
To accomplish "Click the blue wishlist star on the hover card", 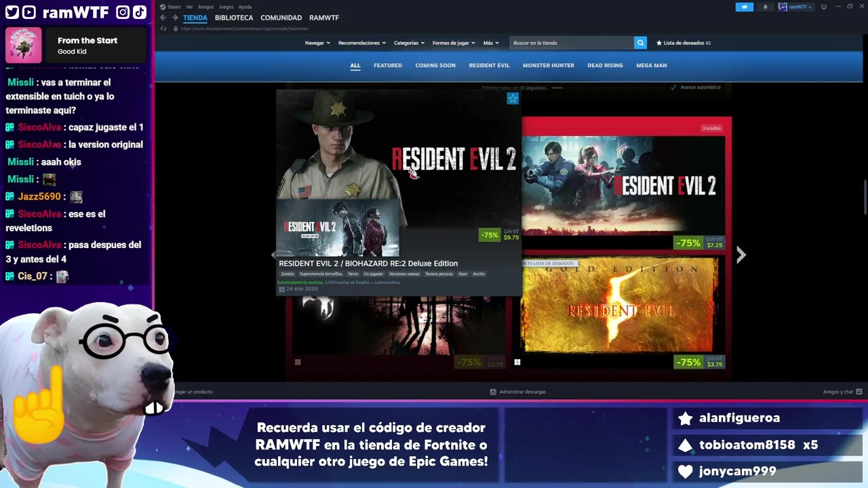I will click(x=513, y=98).
